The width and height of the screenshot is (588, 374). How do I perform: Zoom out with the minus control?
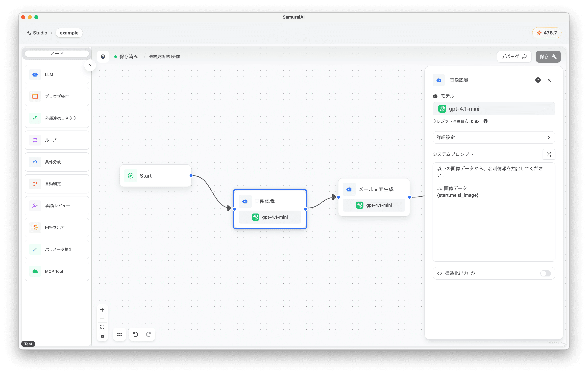(x=102, y=318)
